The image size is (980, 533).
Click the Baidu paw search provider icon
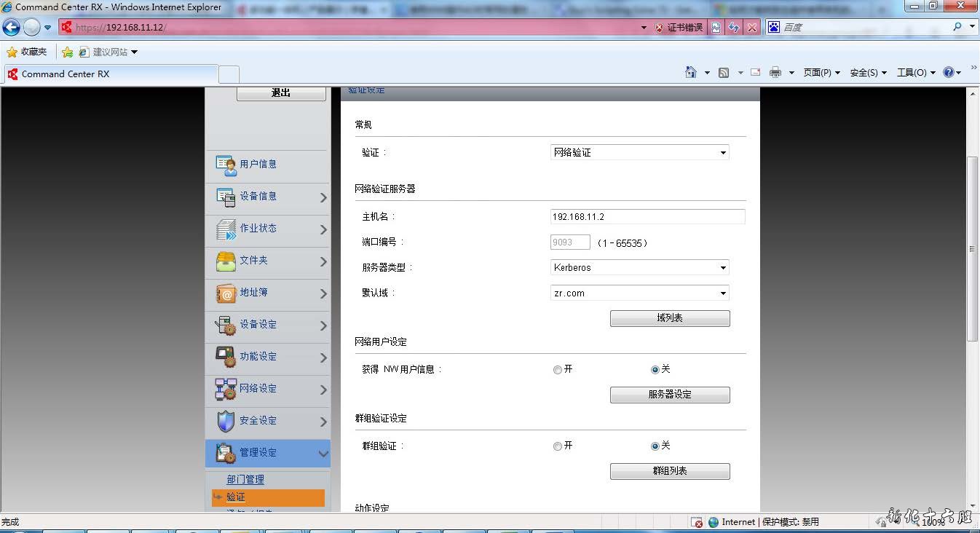774,27
